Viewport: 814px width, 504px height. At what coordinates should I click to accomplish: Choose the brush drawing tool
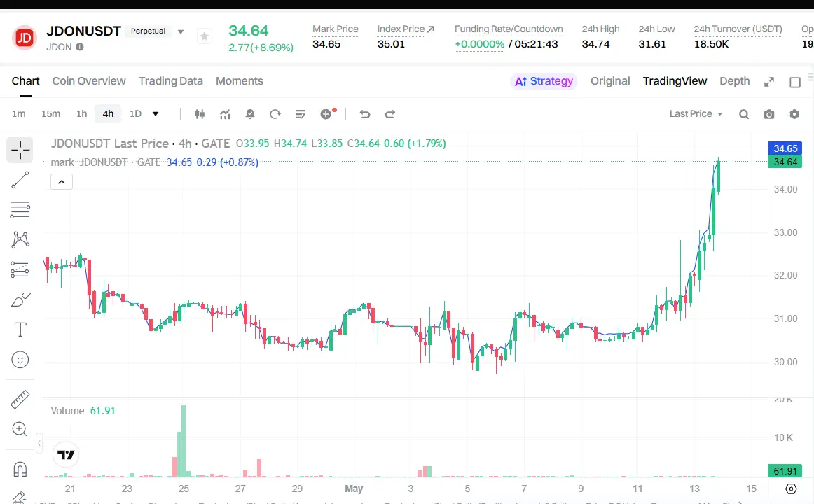click(x=20, y=300)
